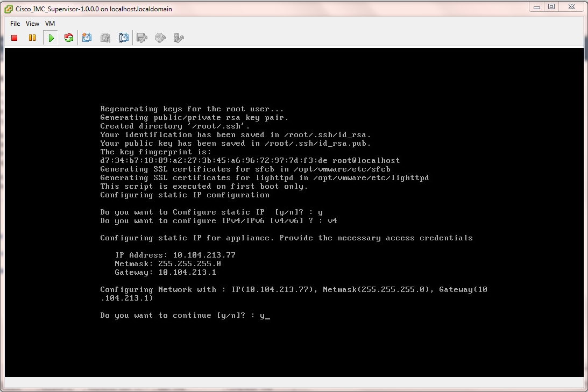Click the green Power On play icon
The width and height of the screenshot is (588, 392).
51,38
